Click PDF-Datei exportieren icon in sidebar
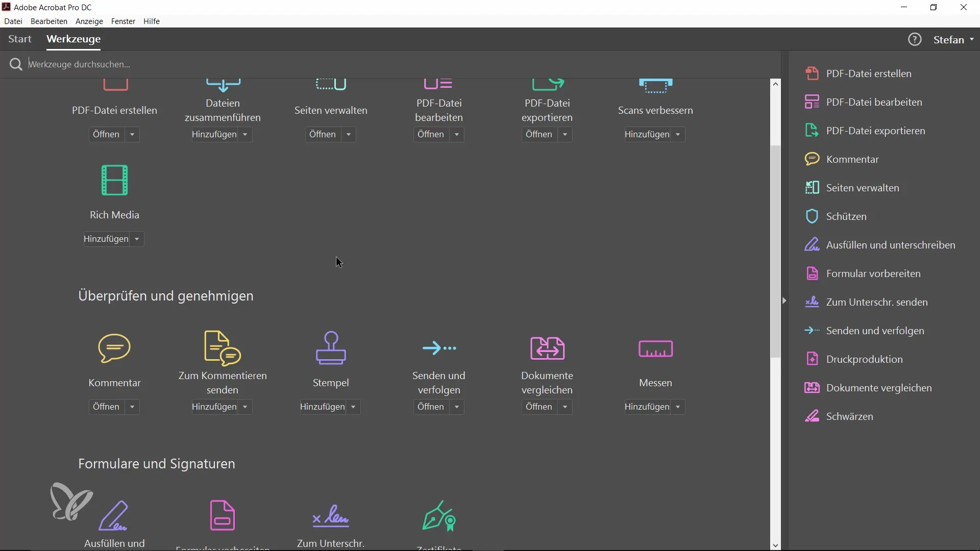The width and height of the screenshot is (980, 551). [812, 131]
